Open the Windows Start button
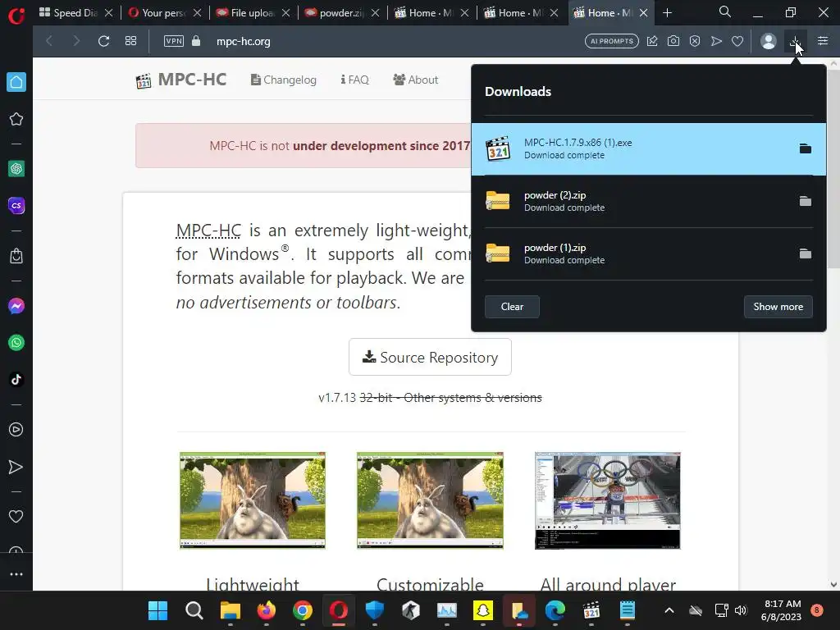The height and width of the screenshot is (630, 840). pos(158,610)
